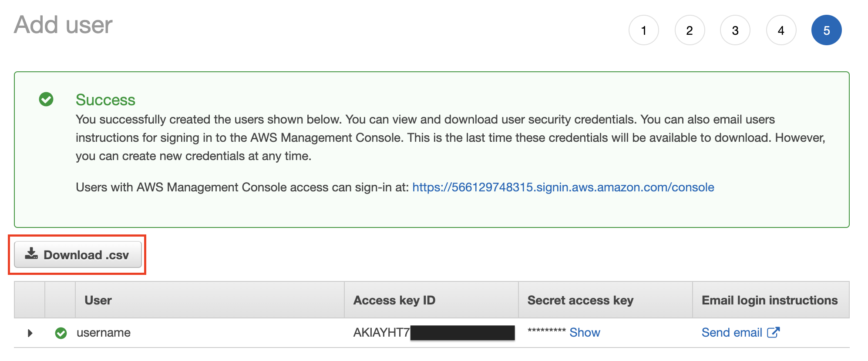Click the green Success checkmark icon
This screenshot has width=868, height=361.
coord(46,99)
